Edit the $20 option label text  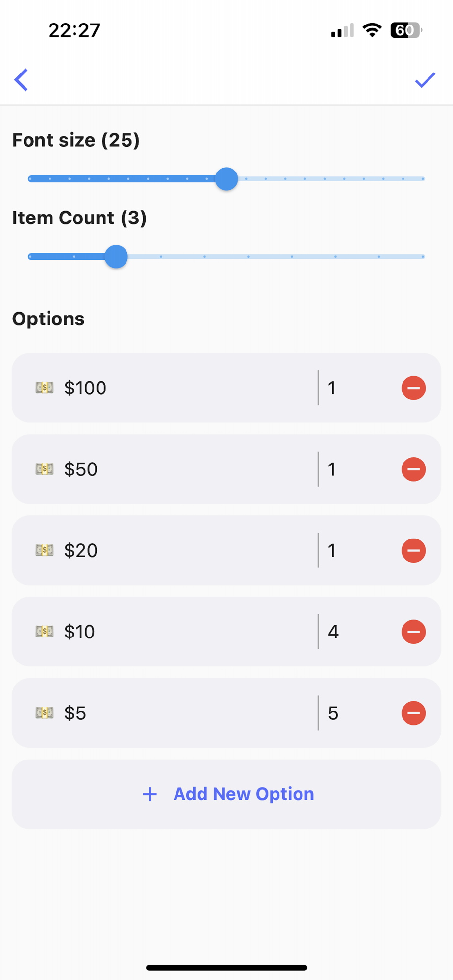pos(186,551)
